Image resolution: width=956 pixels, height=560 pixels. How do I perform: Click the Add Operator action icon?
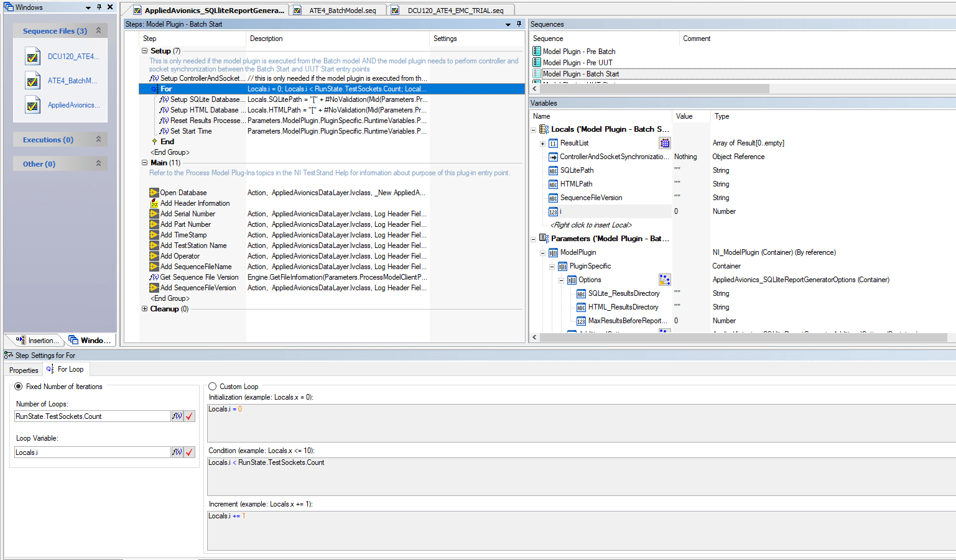coord(154,256)
